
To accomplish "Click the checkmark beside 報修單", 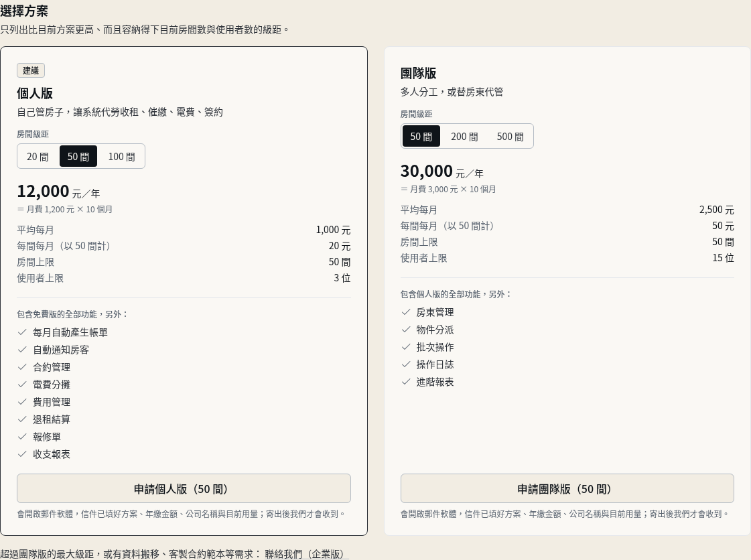I will [22, 436].
